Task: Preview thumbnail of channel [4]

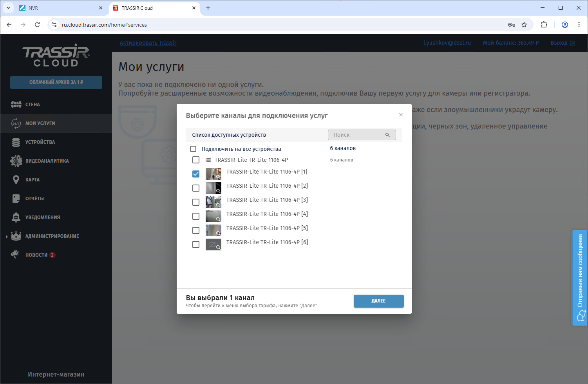Action: point(213,216)
